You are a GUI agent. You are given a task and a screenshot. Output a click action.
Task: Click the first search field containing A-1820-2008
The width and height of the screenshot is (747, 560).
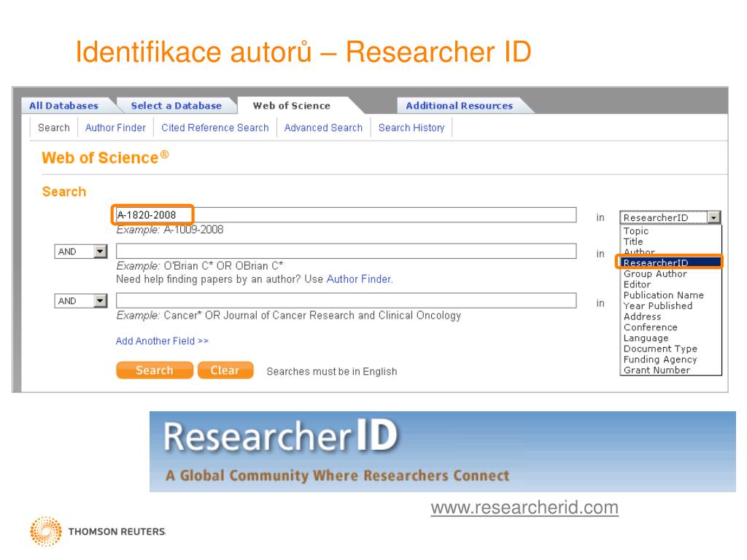[346, 215]
